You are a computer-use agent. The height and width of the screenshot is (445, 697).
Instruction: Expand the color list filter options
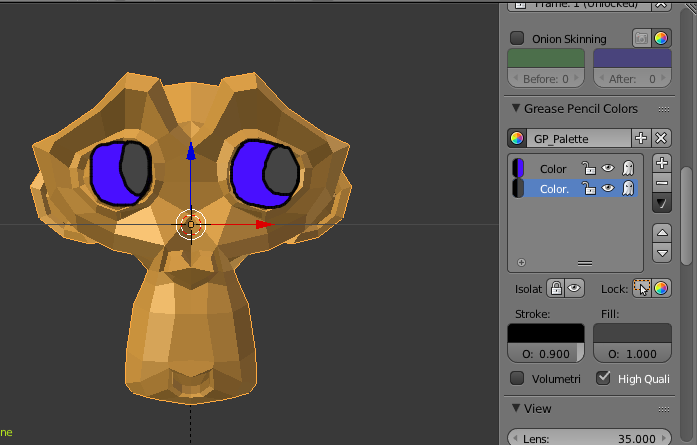point(521,263)
